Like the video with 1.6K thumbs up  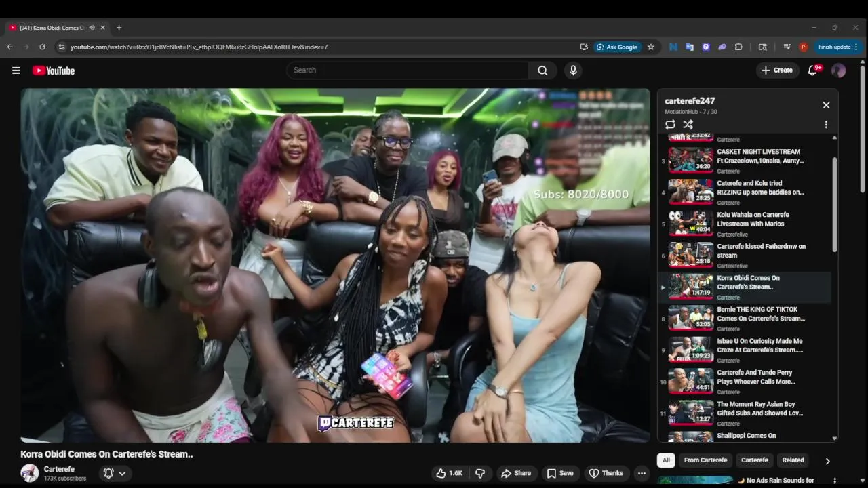pyautogui.click(x=448, y=473)
